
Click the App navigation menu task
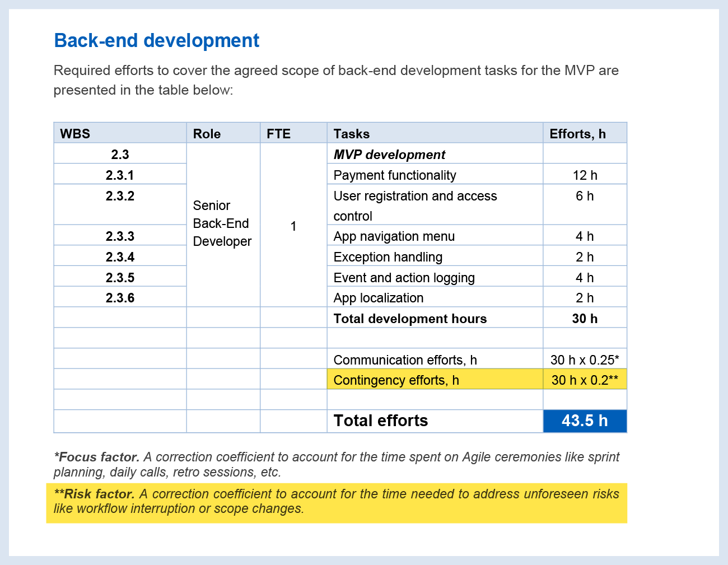pyautogui.click(x=394, y=236)
